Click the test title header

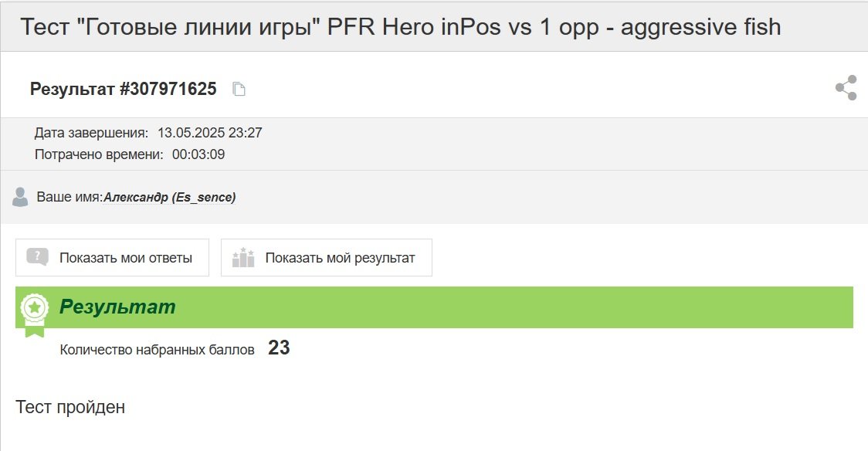[401, 26]
